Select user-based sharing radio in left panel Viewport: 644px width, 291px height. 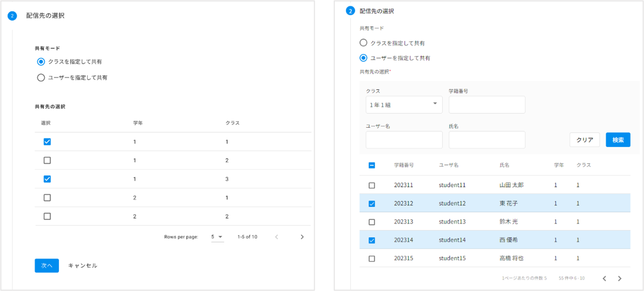coord(41,78)
